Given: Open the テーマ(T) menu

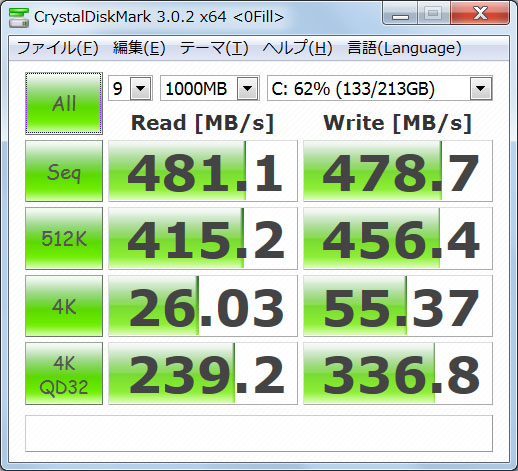Looking at the screenshot, I should [x=214, y=48].
